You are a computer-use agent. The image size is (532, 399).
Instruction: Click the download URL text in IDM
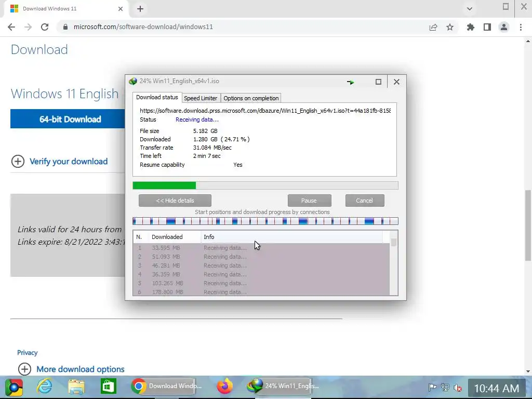click(x=265, y=111)
